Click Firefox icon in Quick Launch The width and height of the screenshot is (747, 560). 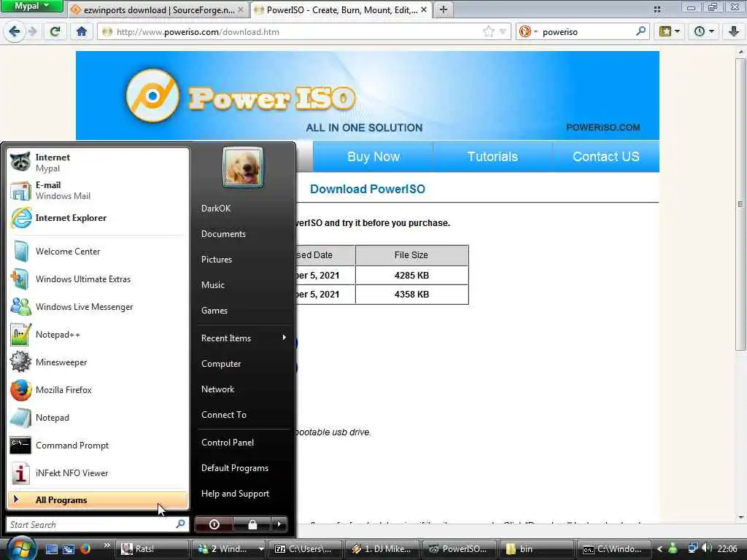pyautogui.click(x=85, y=549)
